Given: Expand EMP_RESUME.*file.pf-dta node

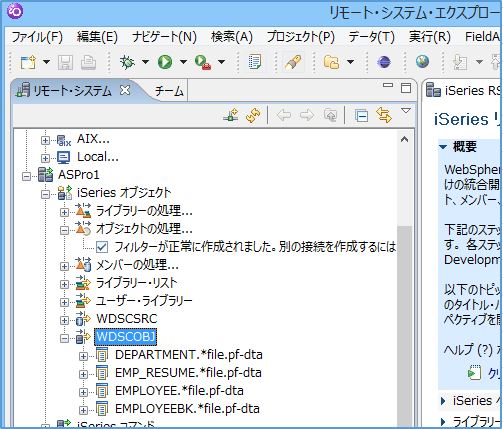Looking at the screenshot, I should pyautogui.click(x=83, y=374).
